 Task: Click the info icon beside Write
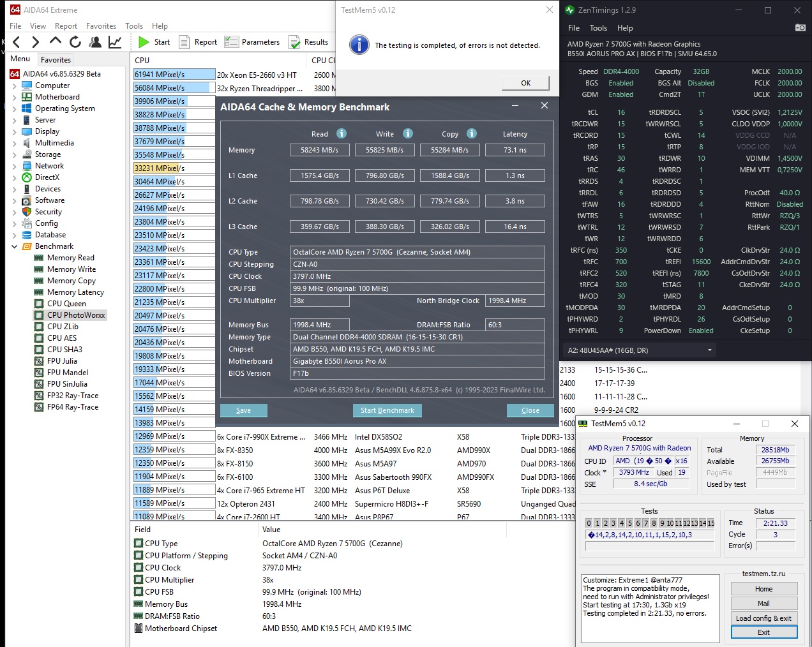(408, 133)
